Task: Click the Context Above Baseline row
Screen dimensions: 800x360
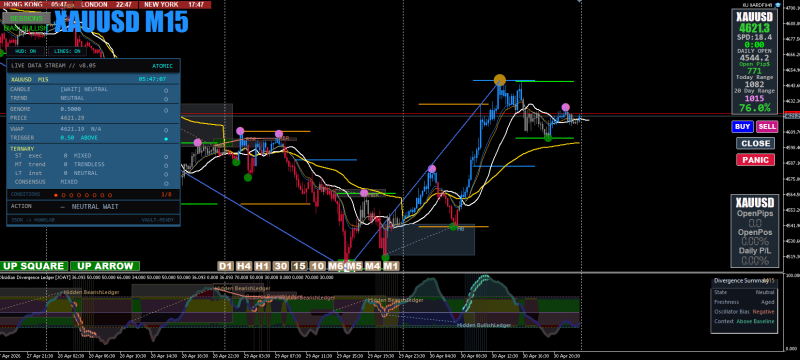Action: coord(744,321)
